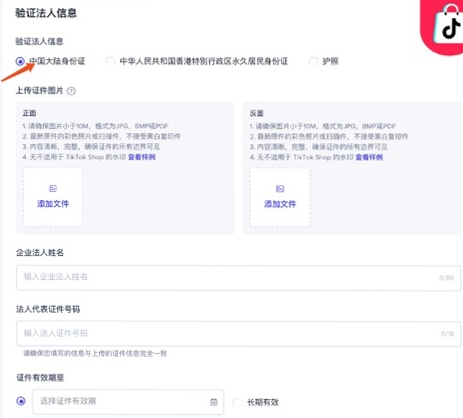Image resolution: width=463 pixels, height=418 pixels.
Task: Click image icon in front-side upload box
Action: [53, 188]
